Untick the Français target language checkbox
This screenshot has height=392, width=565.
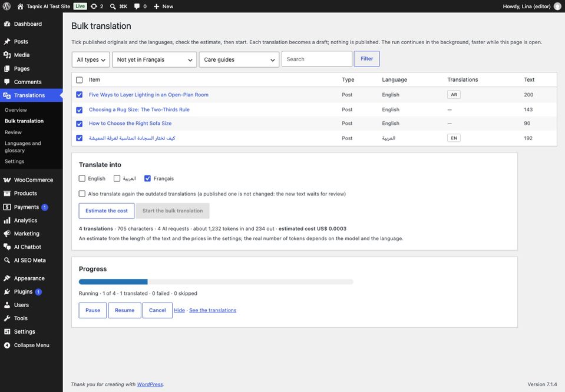coord(147,178)
